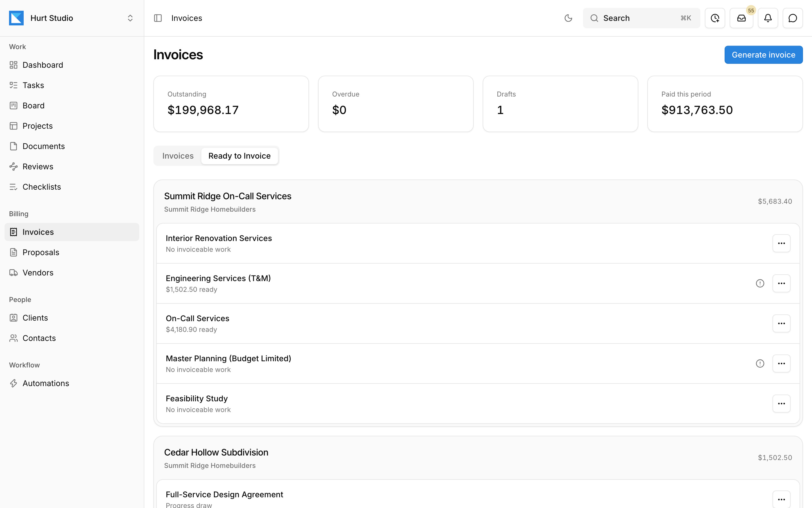Click warning icon on Engineering Services row
Viewport: 812px width, 508px height.
[760, 283]
